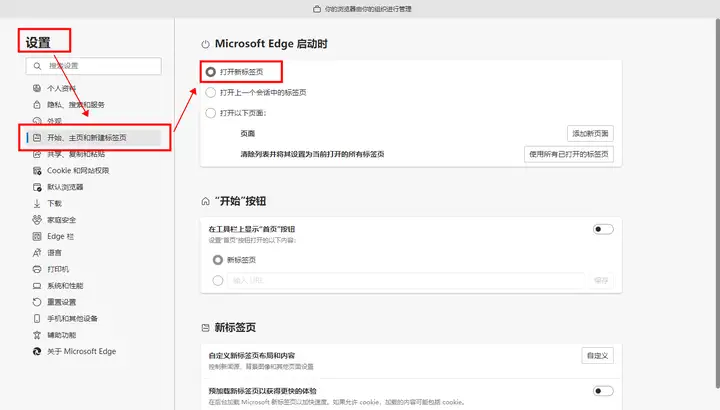Open the 语言 language settings icon
The height and width of the screenshot is (410, 720).
coord(37,253)
